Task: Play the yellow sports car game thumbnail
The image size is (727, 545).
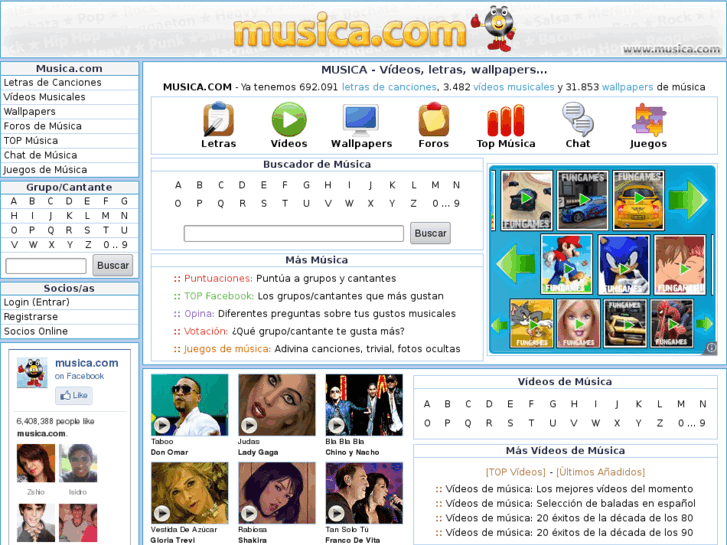Action: coord(638,200)
